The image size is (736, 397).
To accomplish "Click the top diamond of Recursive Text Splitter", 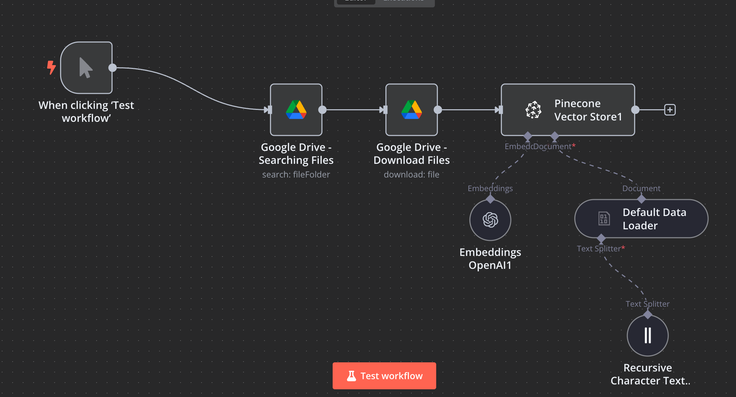I will click(648, 314).
